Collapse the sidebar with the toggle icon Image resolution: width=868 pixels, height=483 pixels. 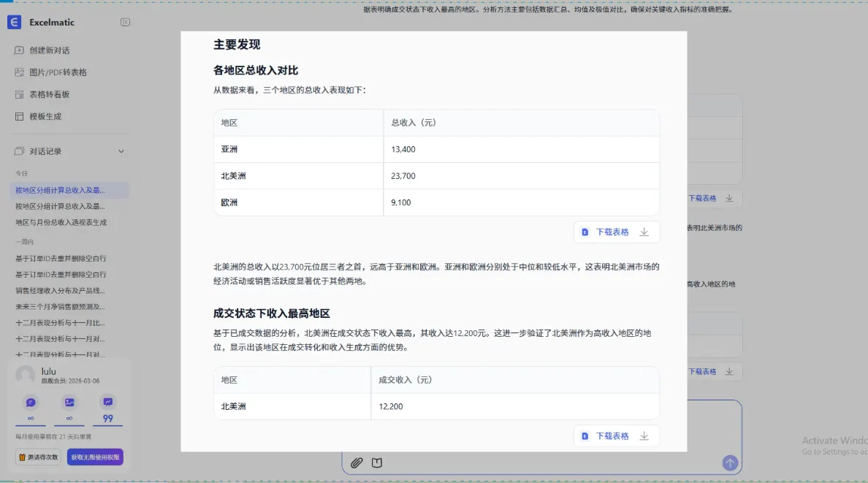(x=125, y=22)
